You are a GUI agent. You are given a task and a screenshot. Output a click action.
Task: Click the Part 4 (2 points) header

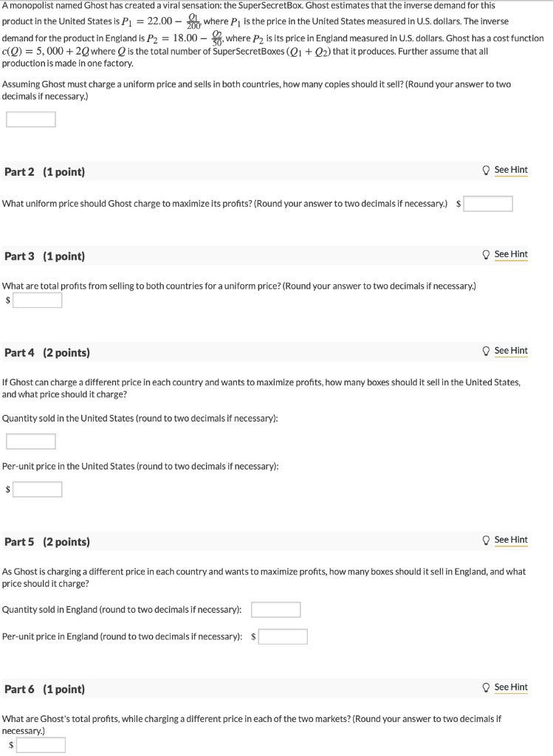coord(47,352)
